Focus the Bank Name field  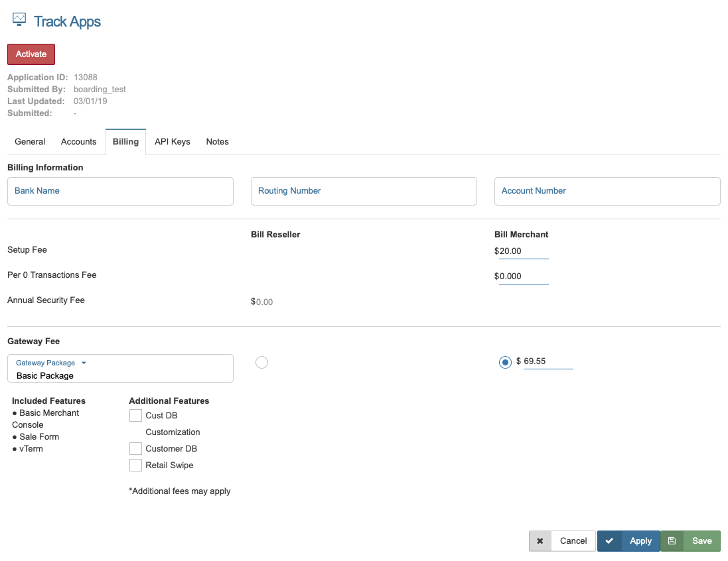click(120, 191)
